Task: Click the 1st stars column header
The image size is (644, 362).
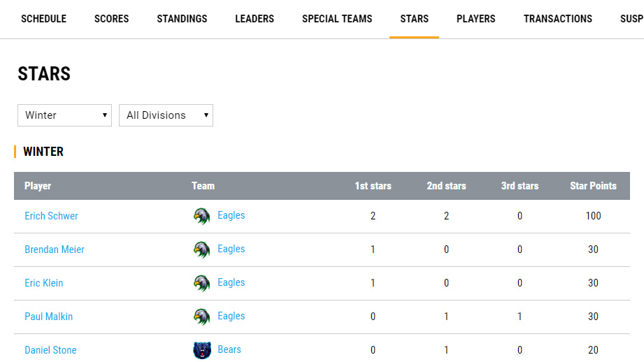Action: [373, 186]
